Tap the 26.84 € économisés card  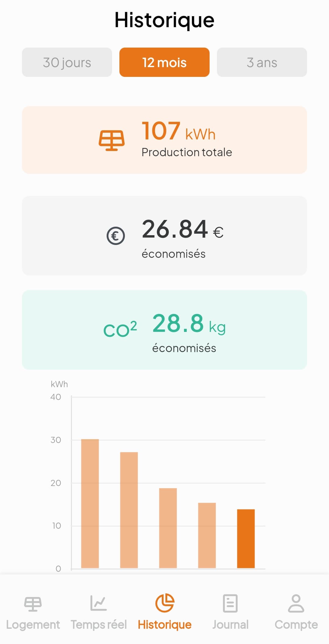pyautogui.click(x=164, y=236)
